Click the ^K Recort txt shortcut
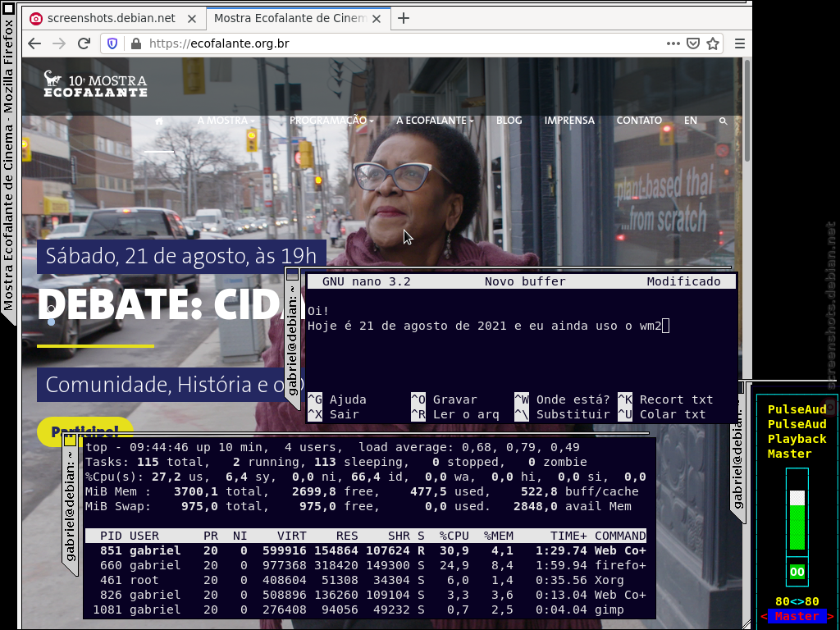 coord(665,399)
